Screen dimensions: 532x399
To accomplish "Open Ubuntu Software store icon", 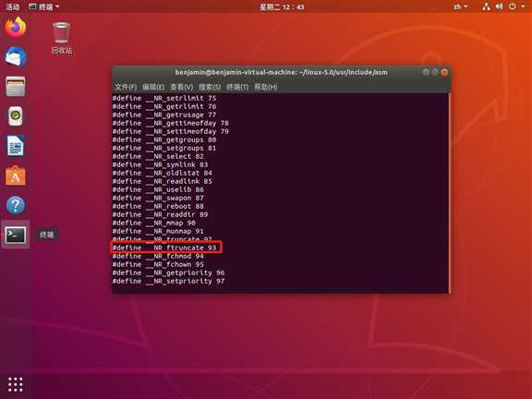I will click(x=16, y=175).
